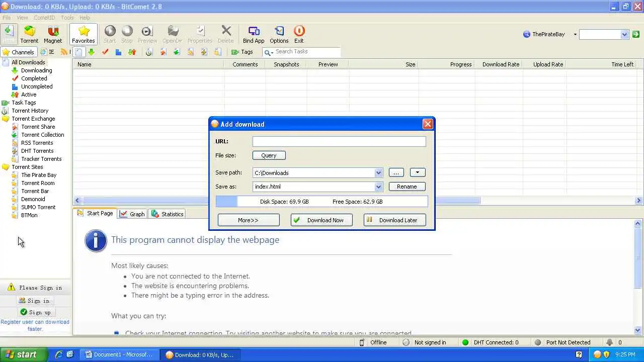
Task: Open the CometID menu
Action: (44, 18)
